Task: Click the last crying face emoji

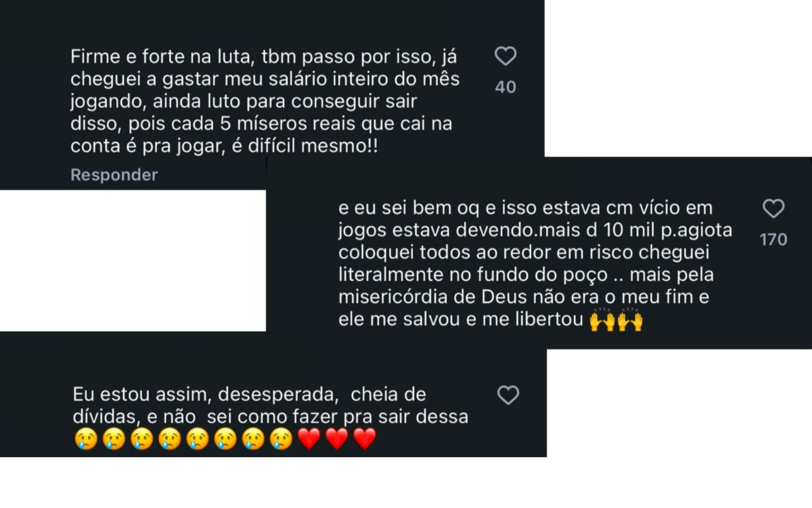Action: point(281,439)
